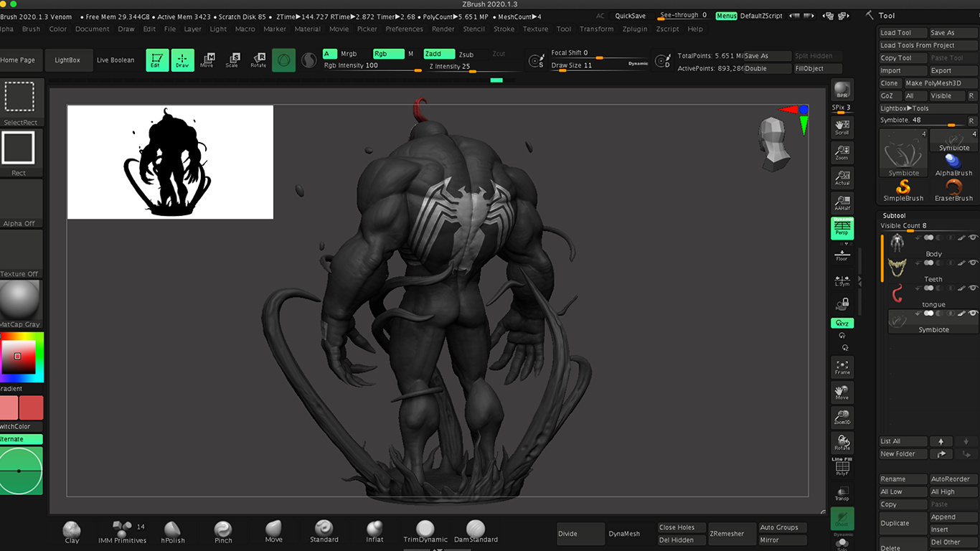This screenshot has height=551, width=980.
Task: Toggle Ghost transparency mode
Action: (x=842, y=519)
